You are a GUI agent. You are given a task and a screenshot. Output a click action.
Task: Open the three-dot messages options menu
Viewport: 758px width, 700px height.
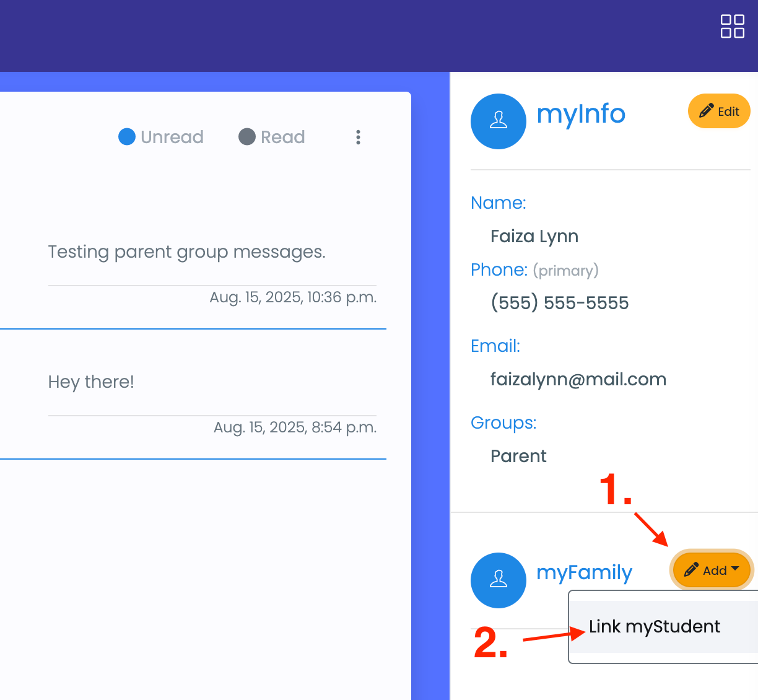[x=358, y=137]
